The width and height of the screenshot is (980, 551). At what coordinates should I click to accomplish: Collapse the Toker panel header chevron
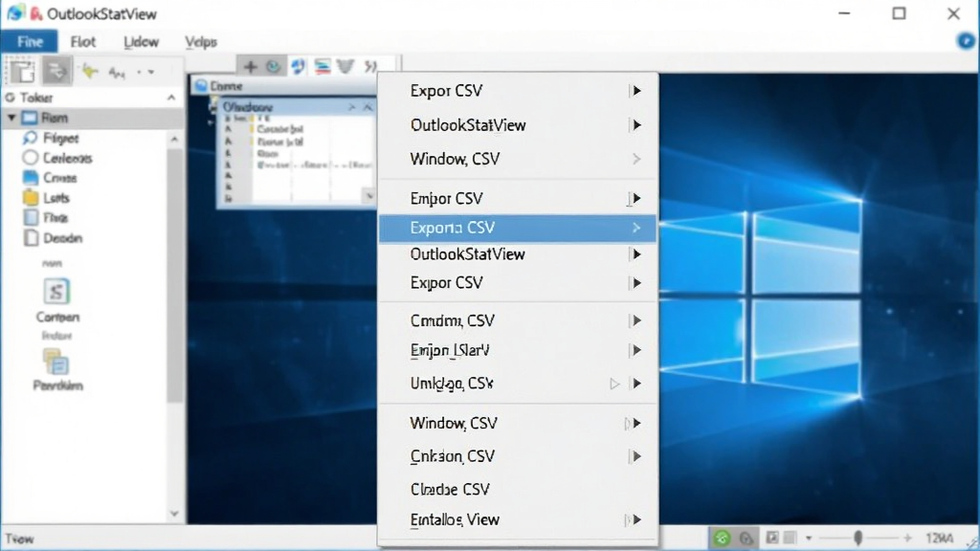(170, 98)
